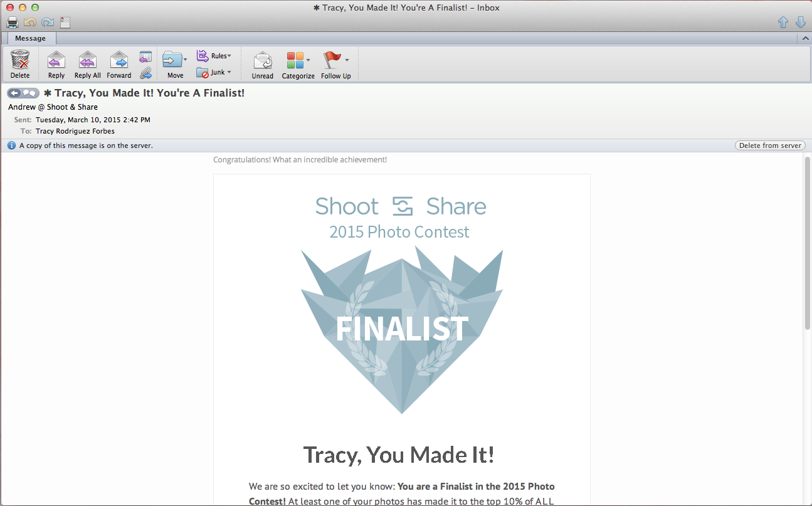The image size is (812, 506).
Task: Click sender name Andrew @ Shoot & Share
Action: [x=53, y=107]
